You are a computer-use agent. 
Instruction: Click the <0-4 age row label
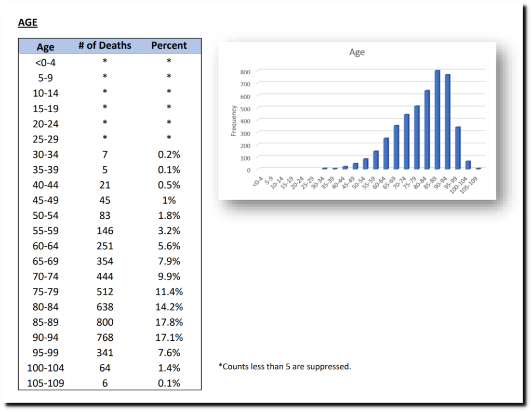tap(45, 62)
